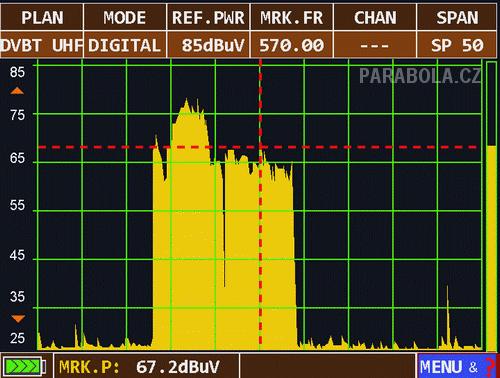This screenshot has height=378, width=500.
Task: Click the --- channel value field
Action: point(375,45)
